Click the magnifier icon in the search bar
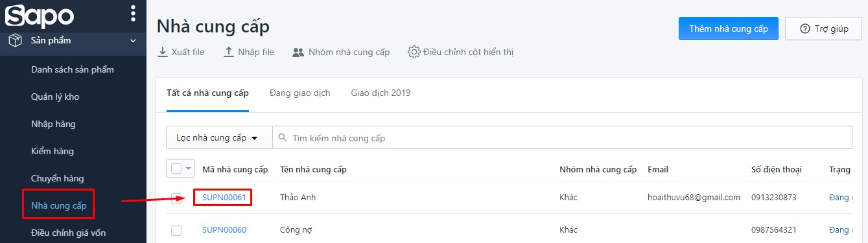The height and width of the screenshot is (243, 868). click(283, 138)
